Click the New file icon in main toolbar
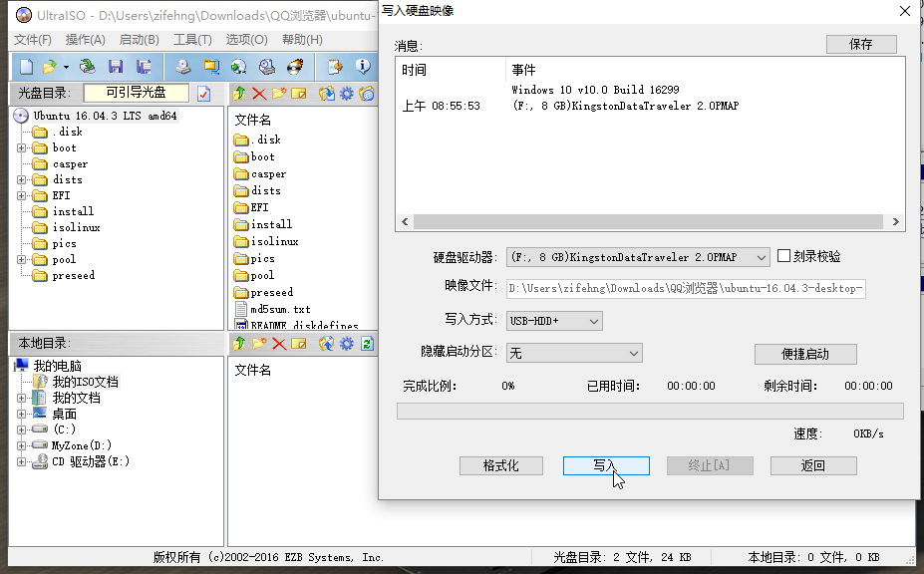Screen dimensions: 924x574 tap(27, 67)
